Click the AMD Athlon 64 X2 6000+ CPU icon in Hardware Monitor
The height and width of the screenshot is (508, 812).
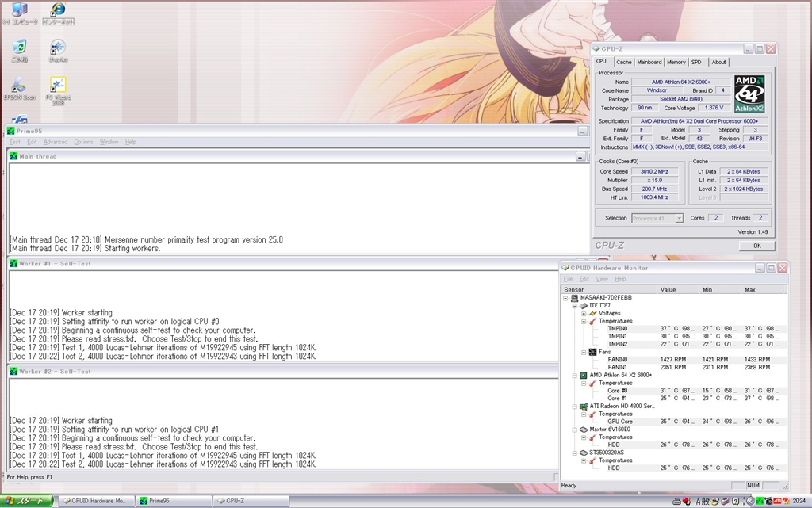click(584, 375)
